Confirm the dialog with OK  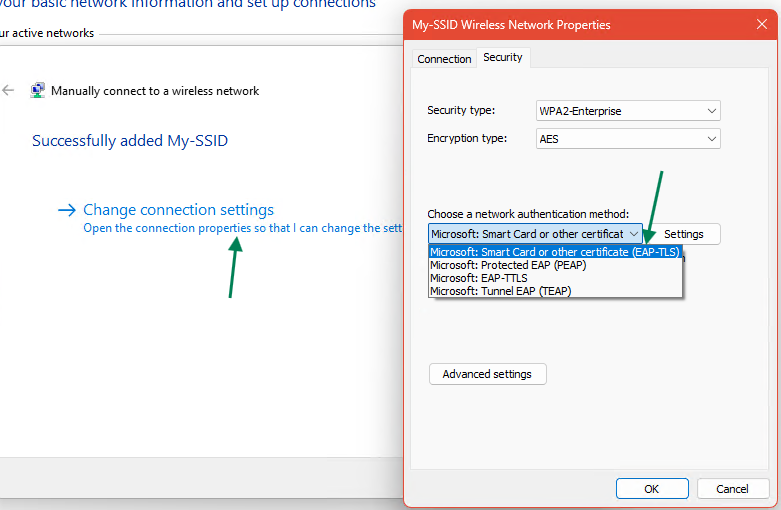coord(651,489)
